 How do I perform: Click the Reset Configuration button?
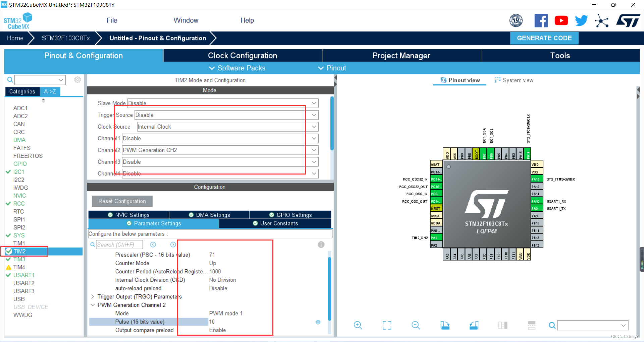pos(122,201)
